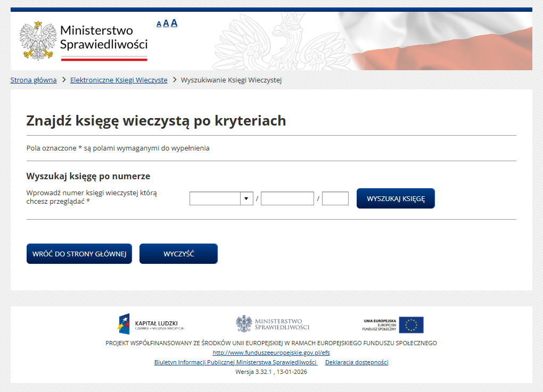Viewport: 543px width, 392px height.
Task: Click the WYSZUKAJ KSIĘGĘ button
Action: [x=396, y=198]
